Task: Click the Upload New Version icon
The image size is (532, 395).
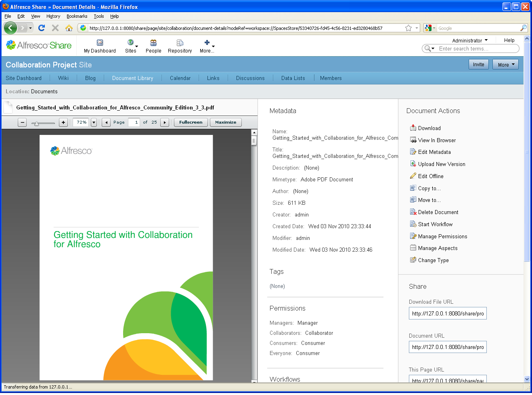Action: (413, 164)
